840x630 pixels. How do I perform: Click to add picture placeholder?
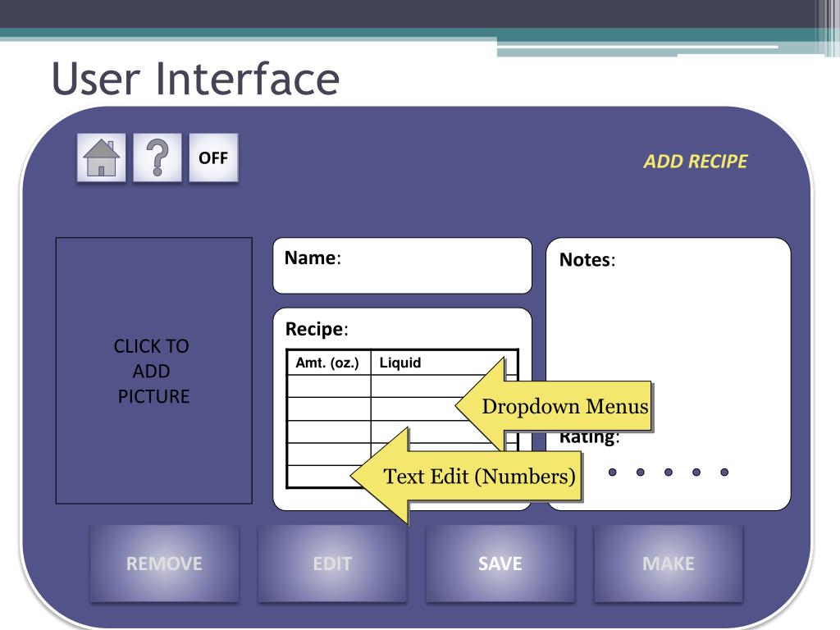[153, 371]
